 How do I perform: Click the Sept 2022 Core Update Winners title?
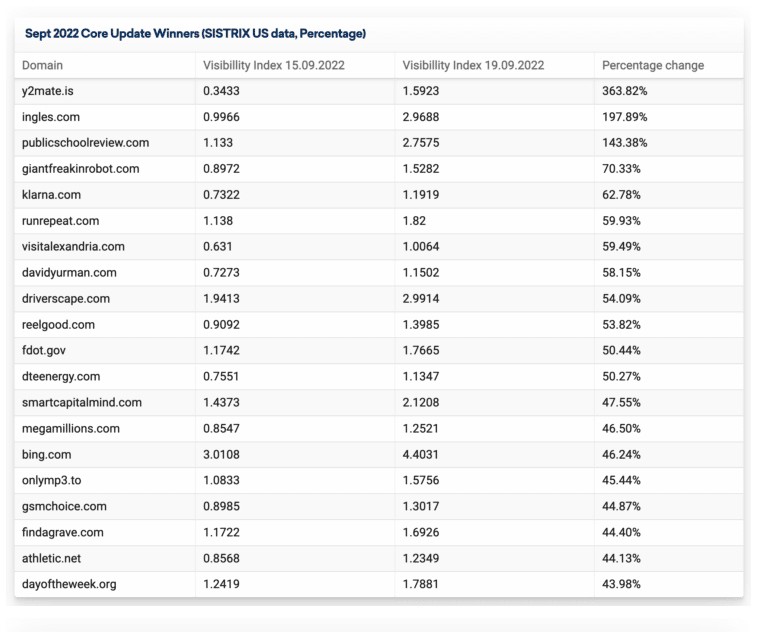point(196,33)
